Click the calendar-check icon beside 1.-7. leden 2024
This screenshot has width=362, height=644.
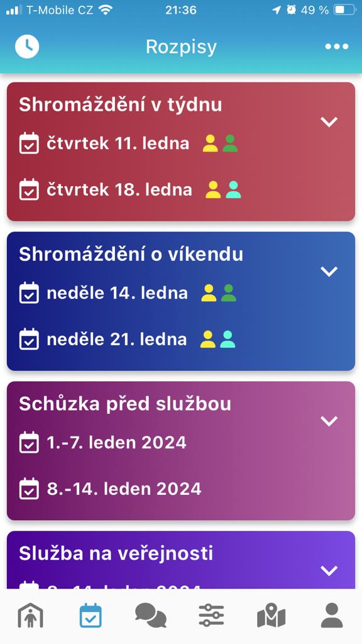click(29, 442)
